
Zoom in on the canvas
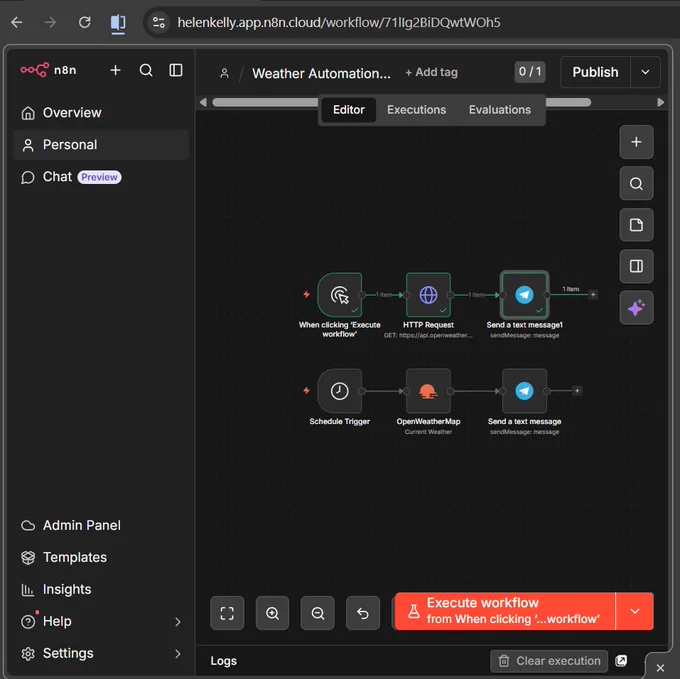pyautogui.click(x=272, y=613)
